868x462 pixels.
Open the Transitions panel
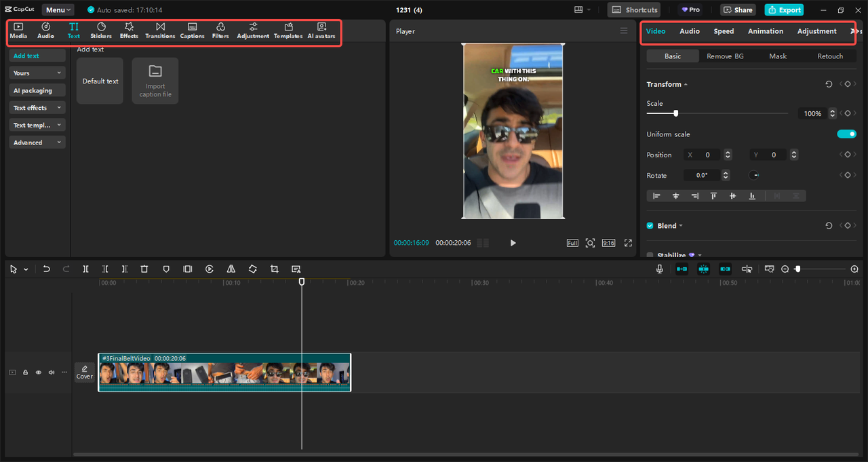pyautogui.click(x=160, y=31)
